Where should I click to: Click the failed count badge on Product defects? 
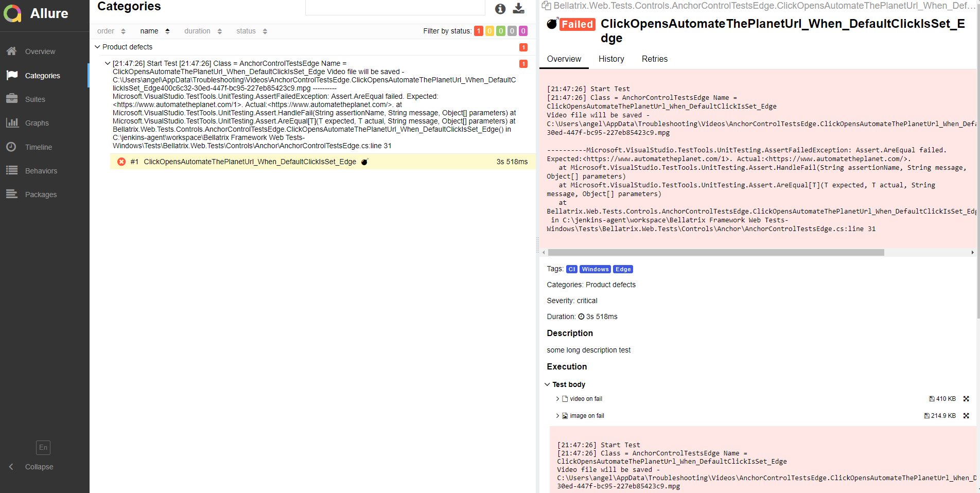(x=523, y=47)
